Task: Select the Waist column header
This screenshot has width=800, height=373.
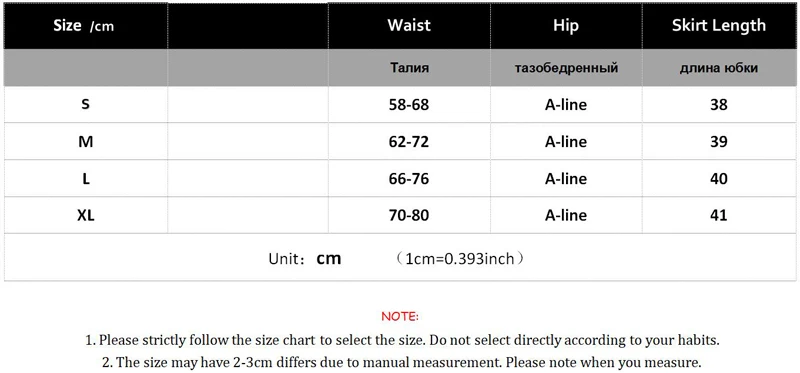Action: click(409, 26)
